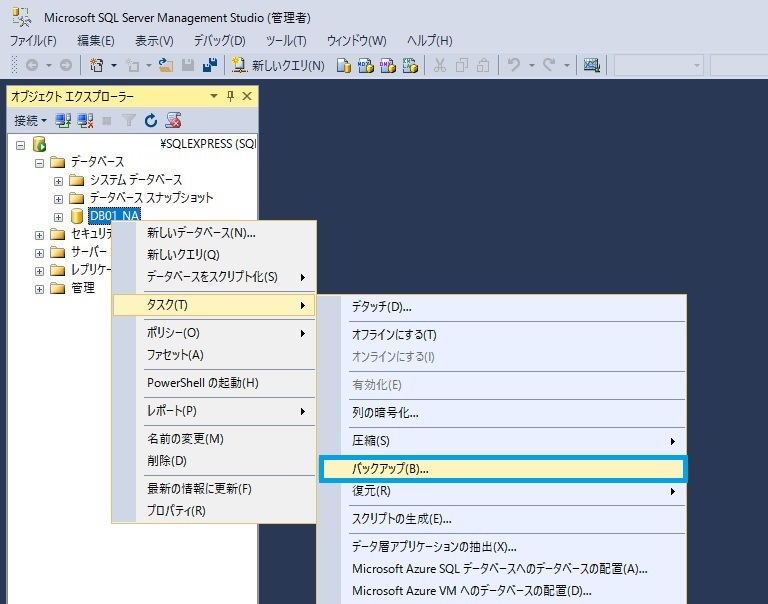Screen dimensions: 768x604
Task: Click the Database Engine Query icon
Action: tap(344, 65)
